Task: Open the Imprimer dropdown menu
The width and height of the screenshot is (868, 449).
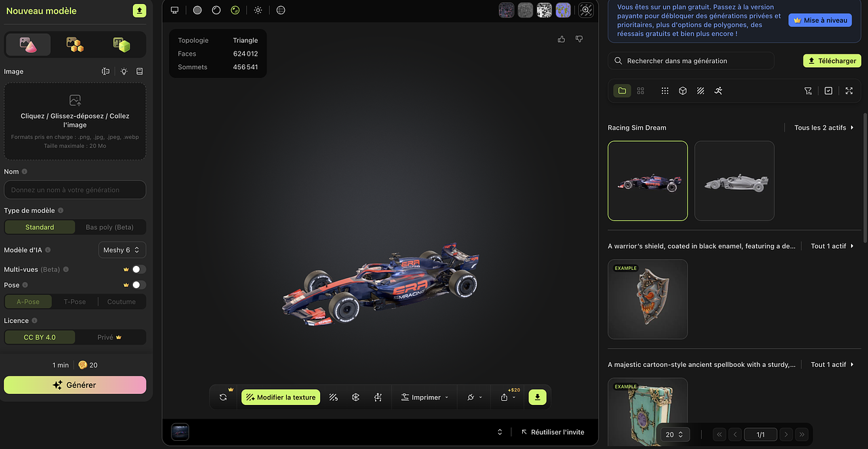Action: pyautogui.click(x=425, y=397)
